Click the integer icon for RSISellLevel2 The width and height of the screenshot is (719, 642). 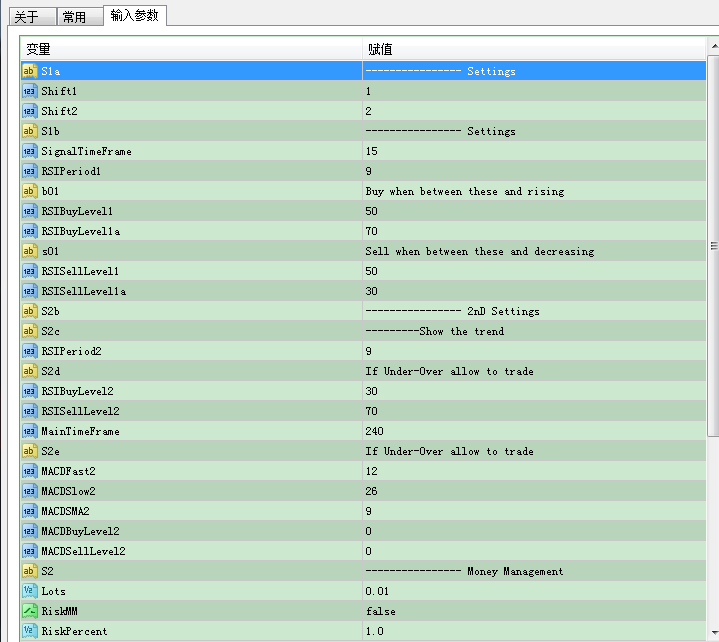click(x=29, y=411)
